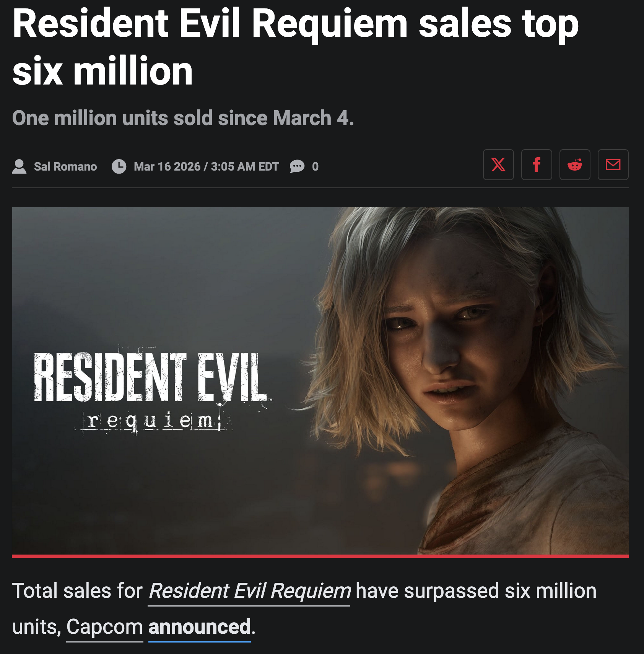The height and width of the screenshot is (654, 644).
Task: Click the red bar beneath the hero image
Action: click(320, 556)
